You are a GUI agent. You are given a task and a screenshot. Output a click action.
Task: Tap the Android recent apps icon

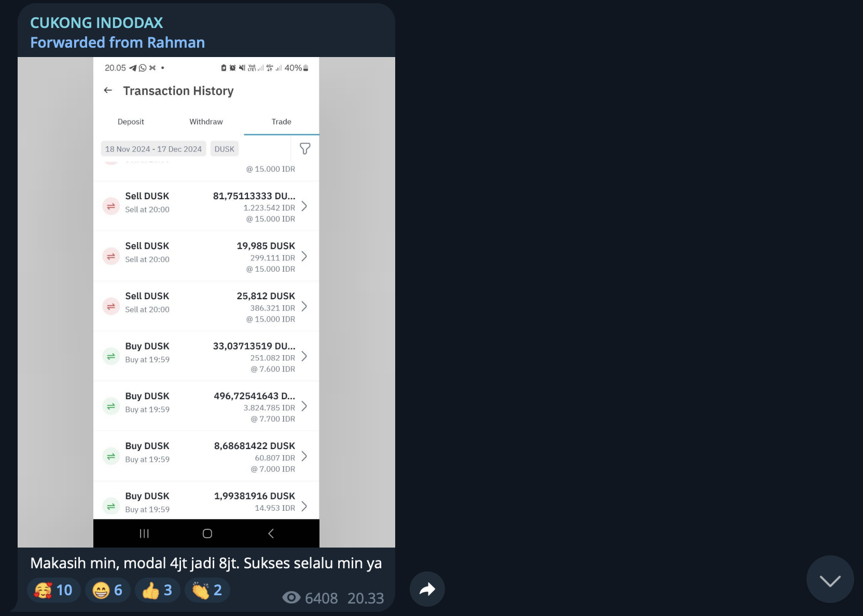[x=144, y=534]
